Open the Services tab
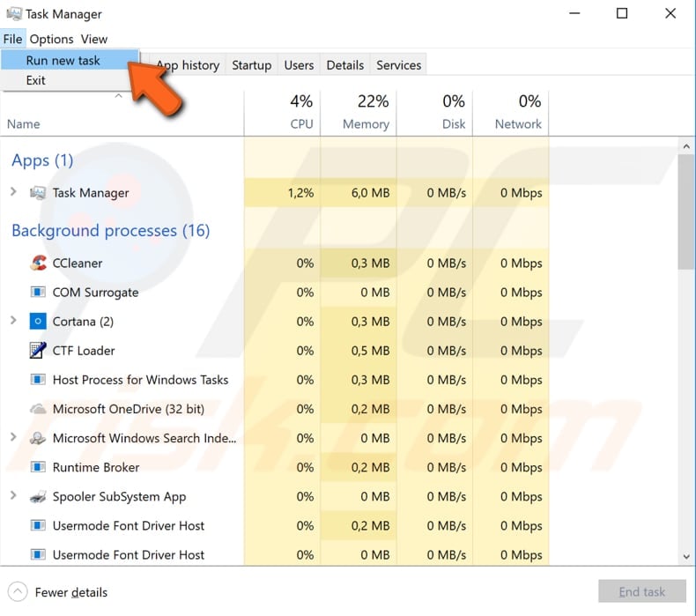Screen dimensions: 696x616 coord(398,64)
